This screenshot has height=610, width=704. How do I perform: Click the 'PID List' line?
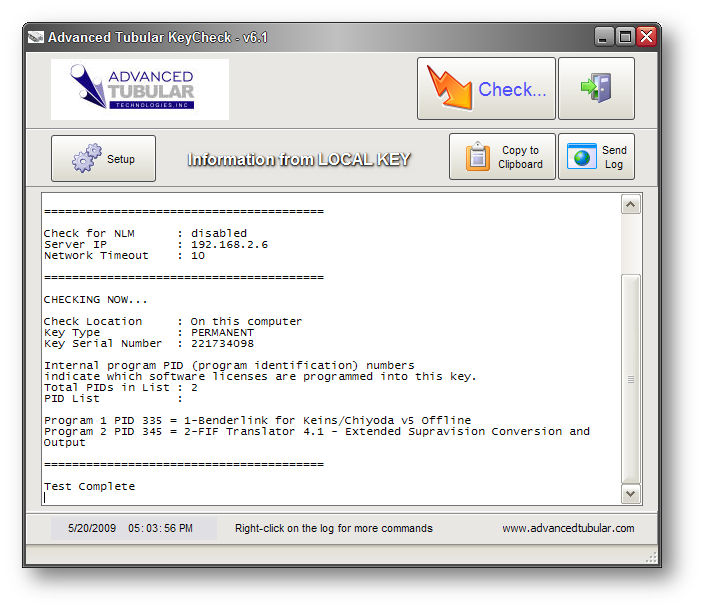coord(113,399)
